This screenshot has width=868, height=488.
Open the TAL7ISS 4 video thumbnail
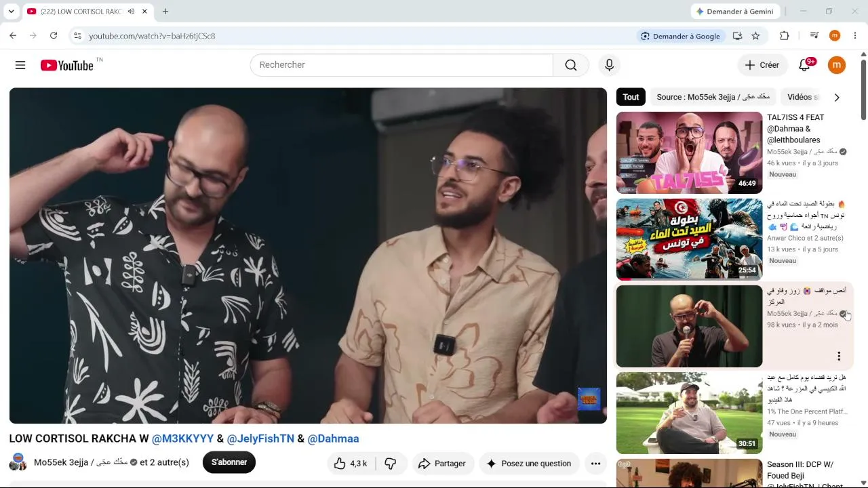coord(689,152)
